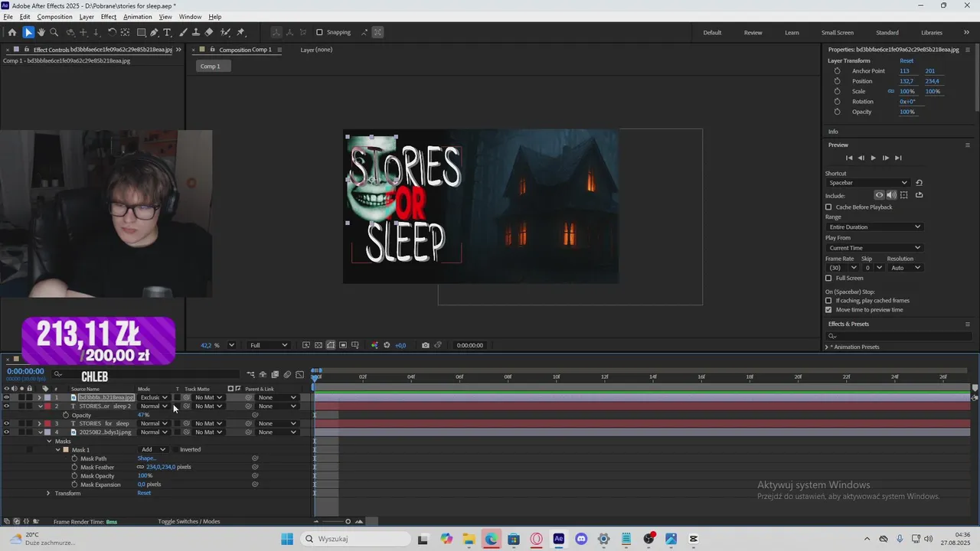The height and width of the screenshot is (551, 980).
Task: Open Adobe After Effects in taskbar
Action: coord(559,539)
